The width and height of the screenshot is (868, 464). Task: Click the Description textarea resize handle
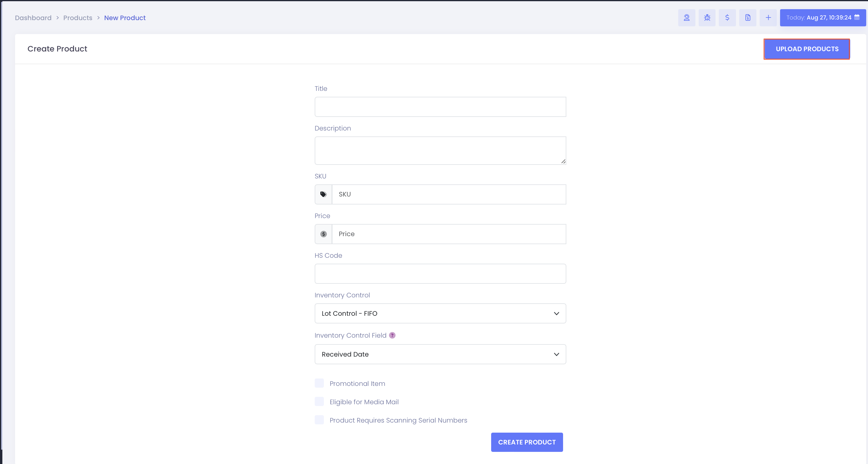coord(563,162)
